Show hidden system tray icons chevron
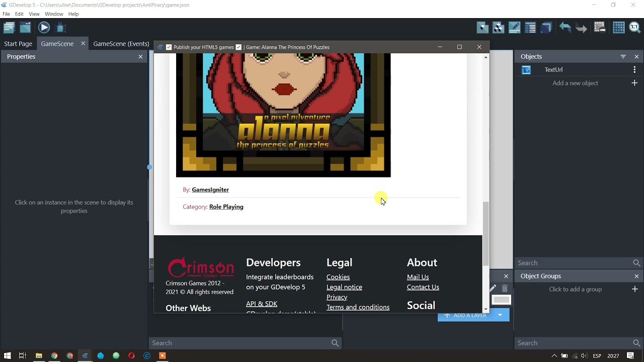644x362 pixels. (x=554, y=356)
